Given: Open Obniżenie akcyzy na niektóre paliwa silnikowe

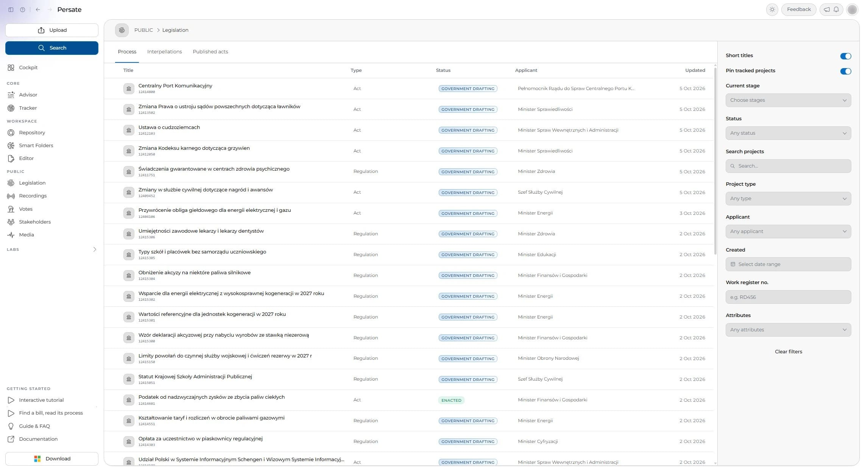Looking at the screenshot, I should tap(194, 273).
